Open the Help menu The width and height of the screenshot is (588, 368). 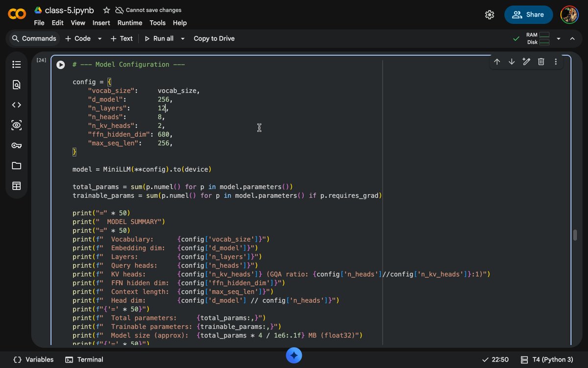click(x=180, y=23)
